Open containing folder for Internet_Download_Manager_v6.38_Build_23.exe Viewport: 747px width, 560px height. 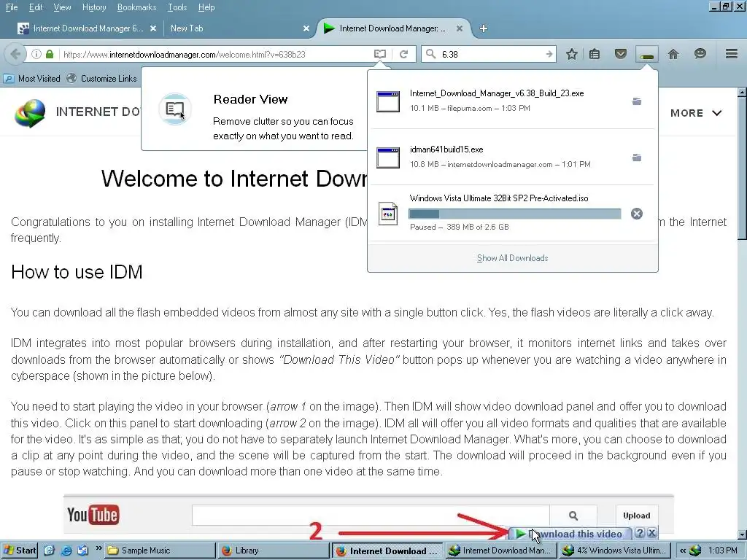pos(636,101)
